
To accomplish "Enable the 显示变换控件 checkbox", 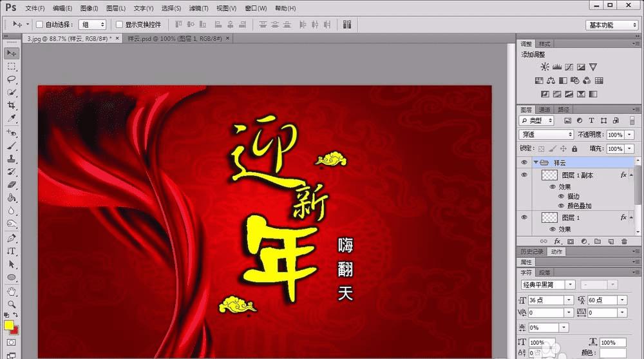I will pos(119,24).
